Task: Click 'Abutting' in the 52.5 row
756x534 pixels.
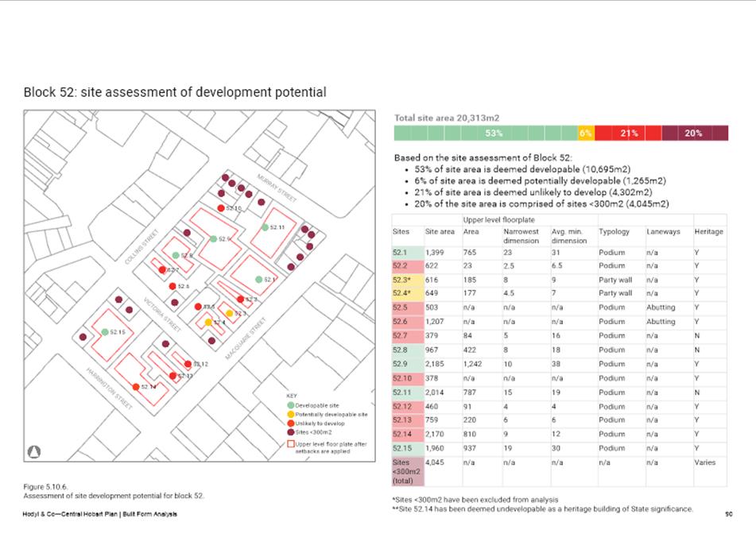Action: [661, 308]
